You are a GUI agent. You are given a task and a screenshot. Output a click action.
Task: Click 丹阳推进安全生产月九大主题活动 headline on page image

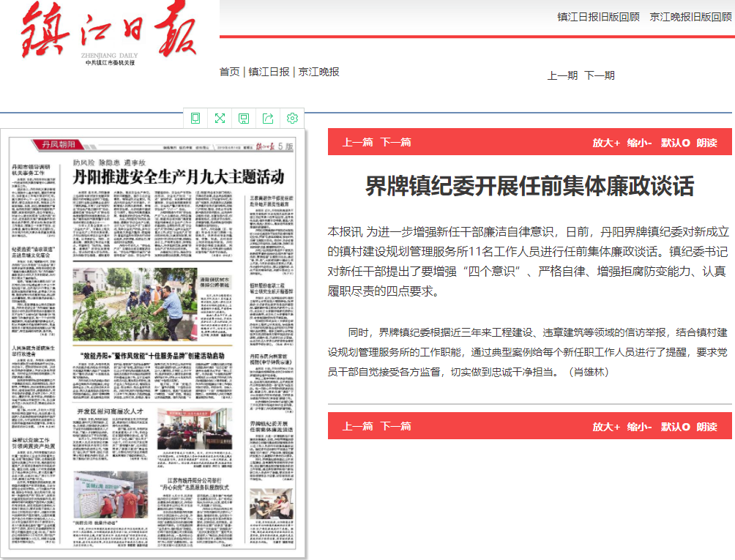tap(177, 176)
